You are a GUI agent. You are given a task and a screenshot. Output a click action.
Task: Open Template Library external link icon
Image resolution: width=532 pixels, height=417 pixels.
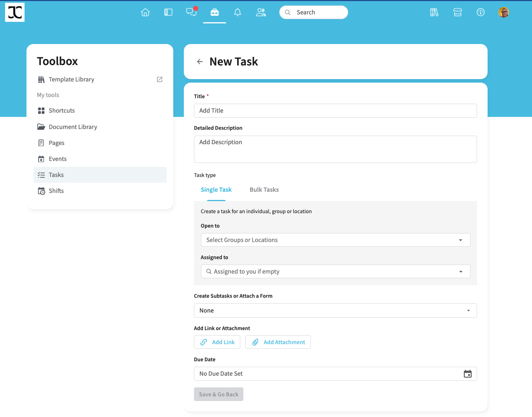click(160, 80)
